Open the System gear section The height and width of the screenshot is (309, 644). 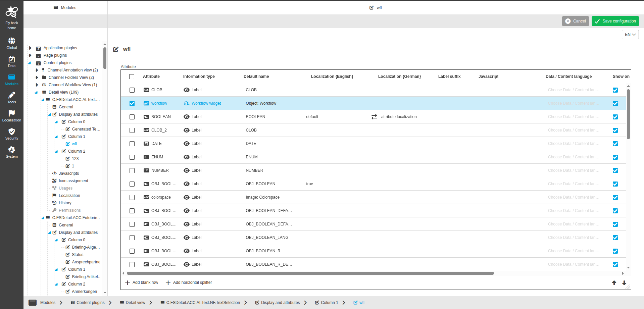(x=12, y=152)
